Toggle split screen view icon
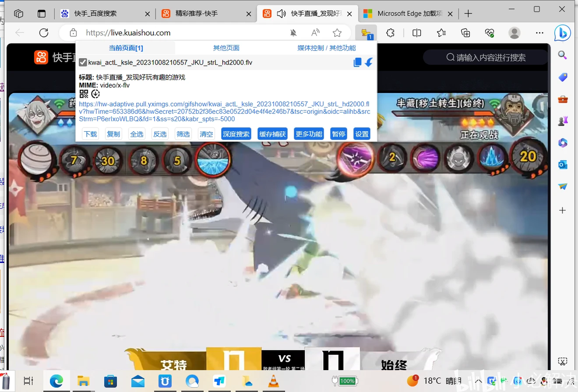Image resolution: width=578 pixels, height=392 pixels. [417, 33]
